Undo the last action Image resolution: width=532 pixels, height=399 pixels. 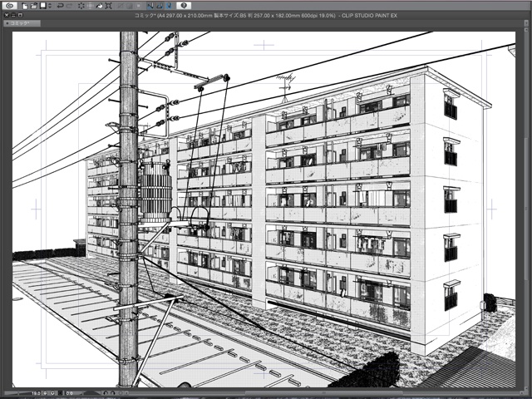pyautogui.click(x=60, y=6)
